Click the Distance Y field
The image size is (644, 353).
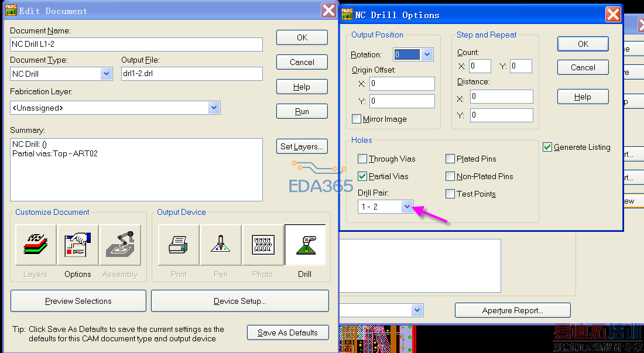pos(502,115)
